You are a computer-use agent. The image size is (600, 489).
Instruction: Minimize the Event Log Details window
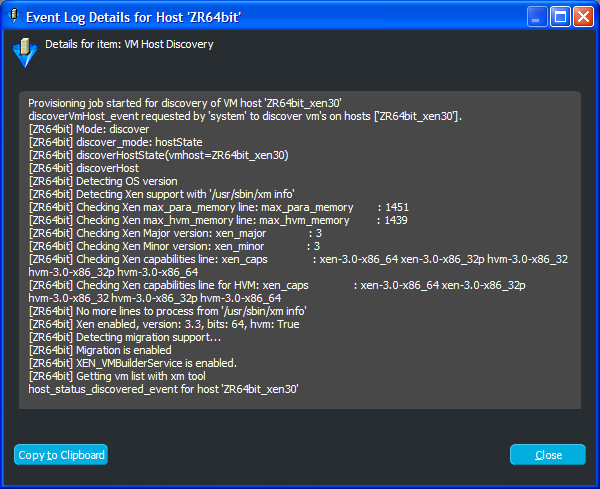[536, 17]
